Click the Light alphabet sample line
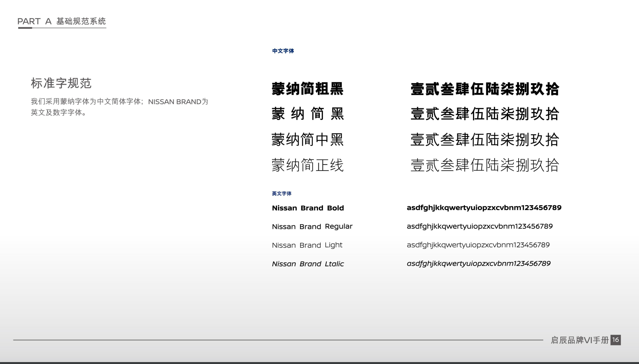Image resolution: width=639 pixels, height=364 pixels. click(478, 245)
